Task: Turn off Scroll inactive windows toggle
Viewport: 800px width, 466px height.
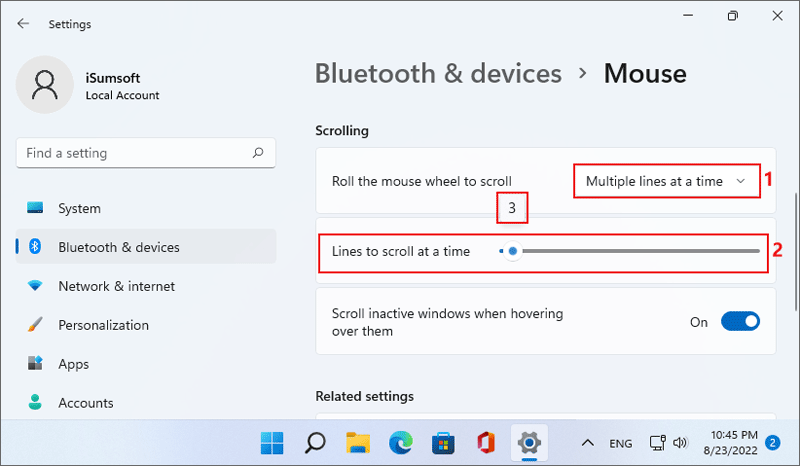Action: [x=740, y=322]
